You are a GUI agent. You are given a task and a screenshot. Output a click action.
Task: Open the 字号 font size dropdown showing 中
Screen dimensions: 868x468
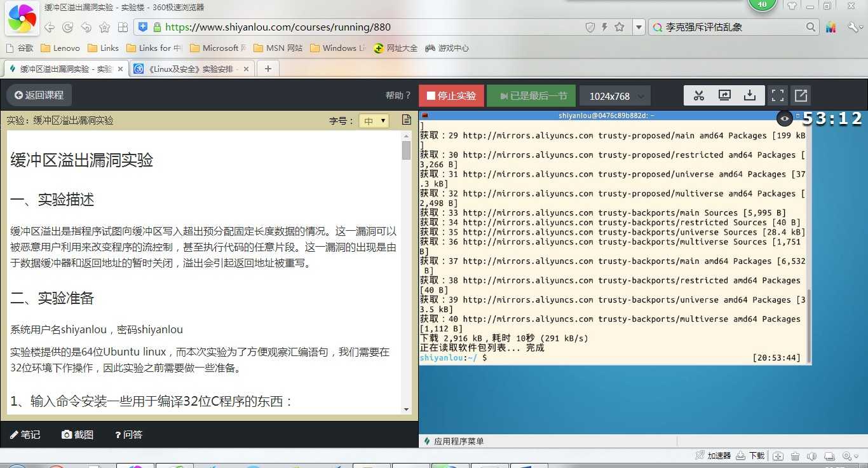click(374, 121)
